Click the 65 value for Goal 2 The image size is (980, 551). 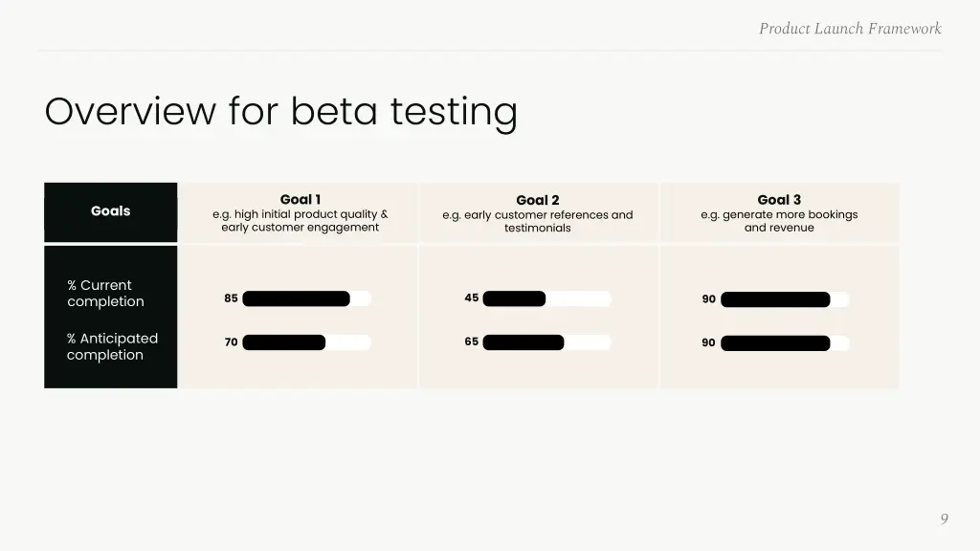[x=471, y=342]
